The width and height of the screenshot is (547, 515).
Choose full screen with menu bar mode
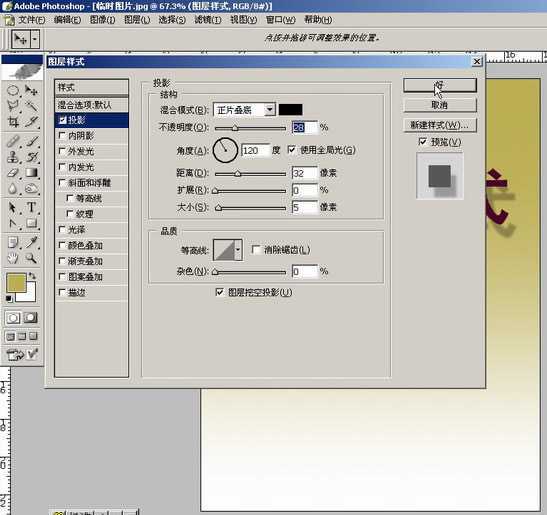coord(22,336)
